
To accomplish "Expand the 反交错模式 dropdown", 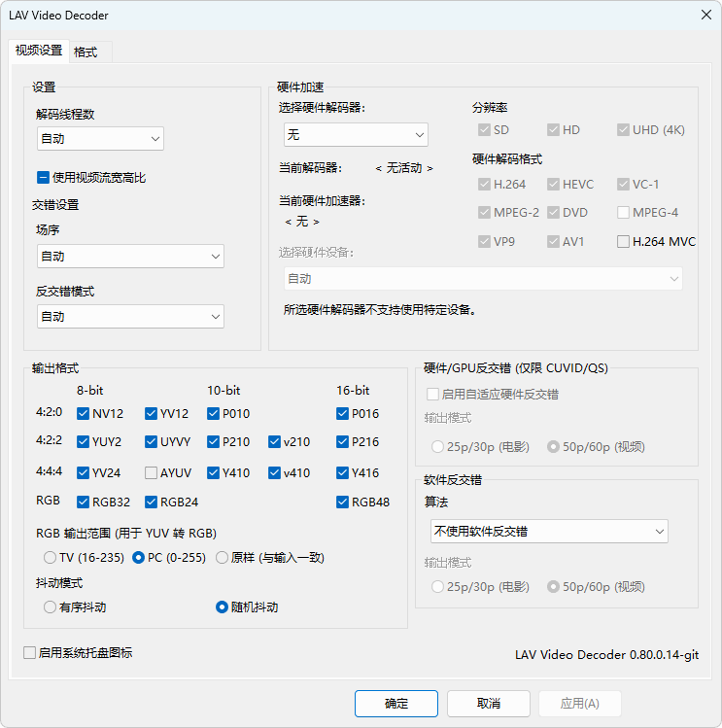I will click(130, 317).
